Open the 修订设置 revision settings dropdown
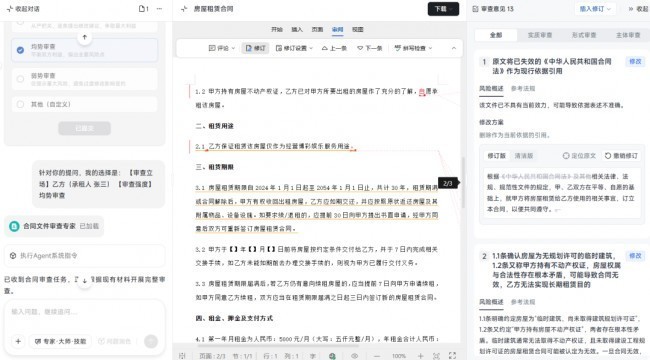Viewport: 650px width, 360px height. (x=294, y=48)
